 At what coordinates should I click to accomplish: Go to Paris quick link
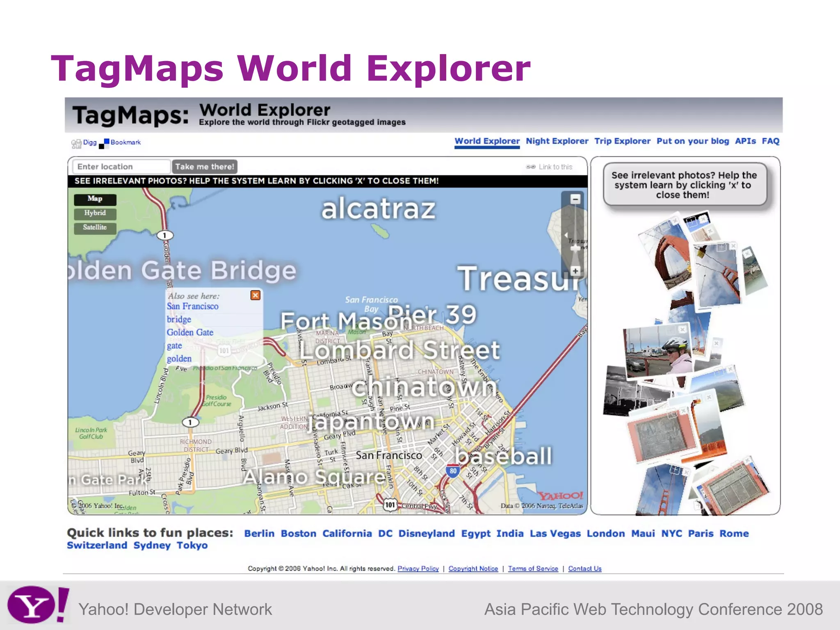(x=701, y=534)
